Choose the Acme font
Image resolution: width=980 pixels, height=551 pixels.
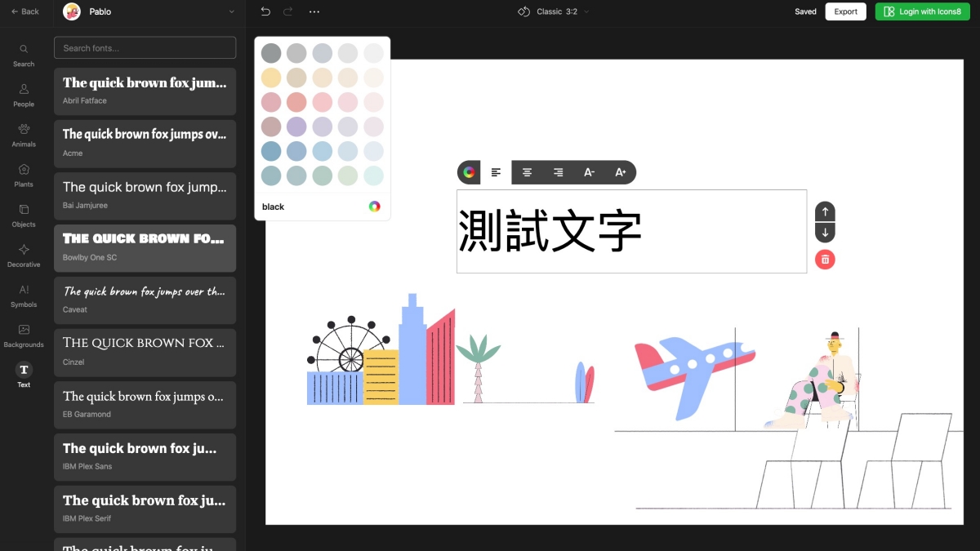[x=145, y=144]
